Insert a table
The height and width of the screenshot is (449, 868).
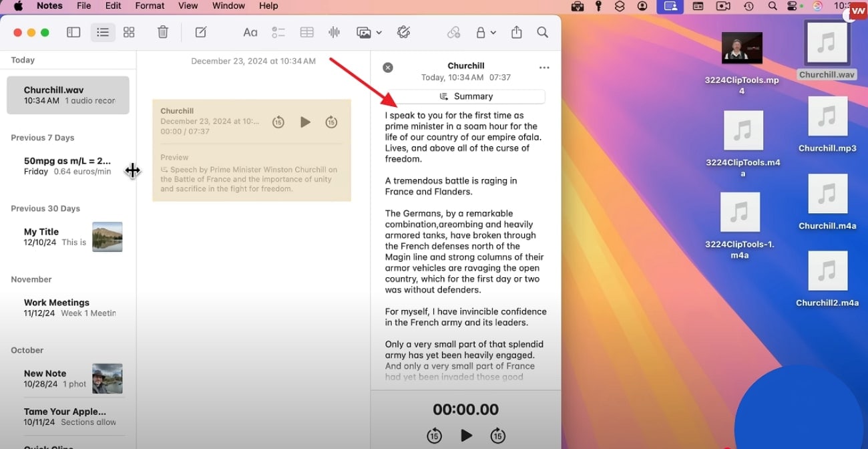(x=306, y=32)
